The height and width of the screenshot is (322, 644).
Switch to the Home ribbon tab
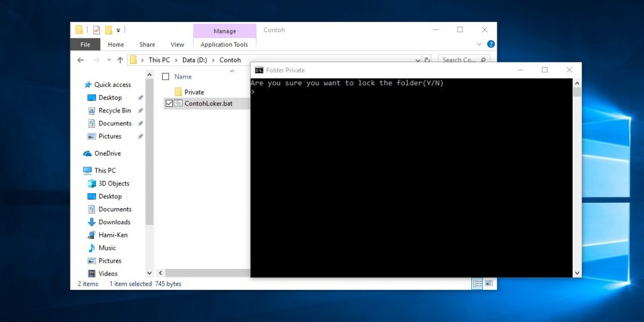click(116, 45)
